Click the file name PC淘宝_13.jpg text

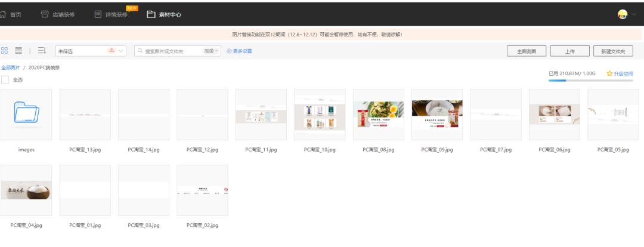coord(85,150)
